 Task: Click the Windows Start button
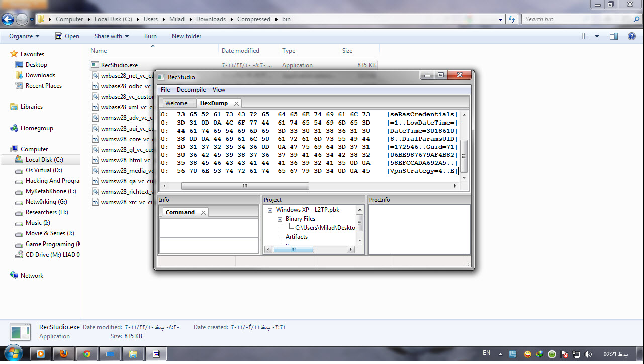click(13, 353)
